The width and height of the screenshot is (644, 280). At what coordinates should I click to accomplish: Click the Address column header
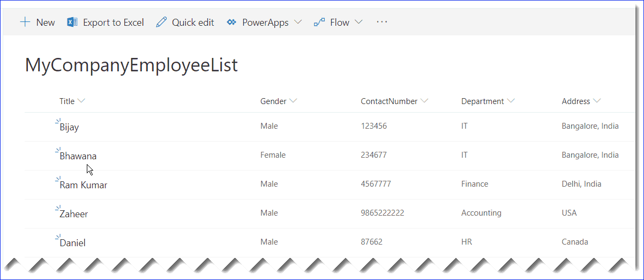tap(576, 101)
